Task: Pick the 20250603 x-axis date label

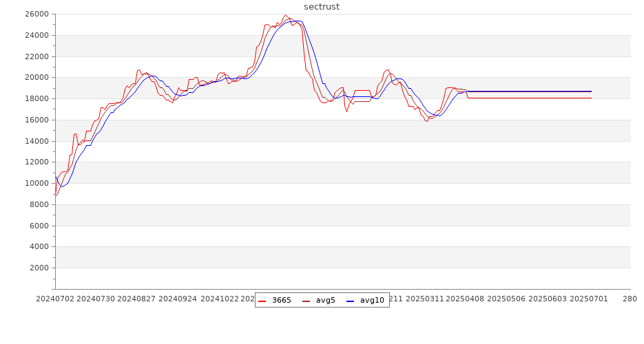Action: tap(549, 299)
